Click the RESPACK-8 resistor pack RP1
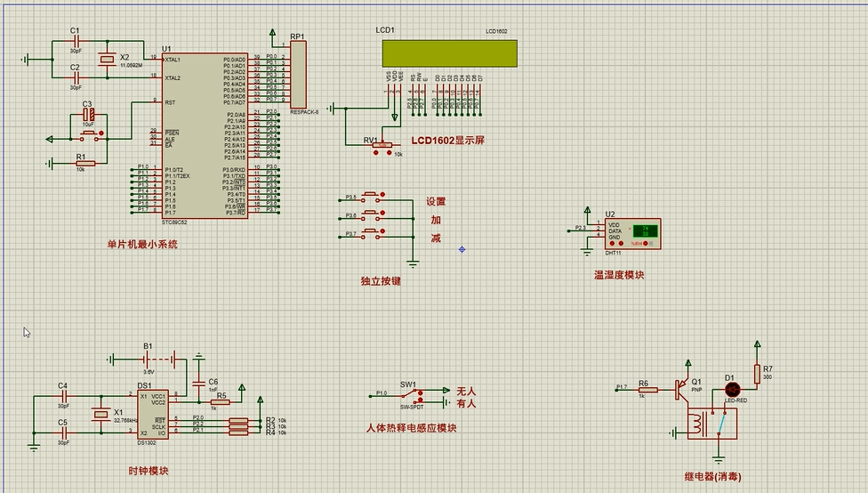 (298, 75)
